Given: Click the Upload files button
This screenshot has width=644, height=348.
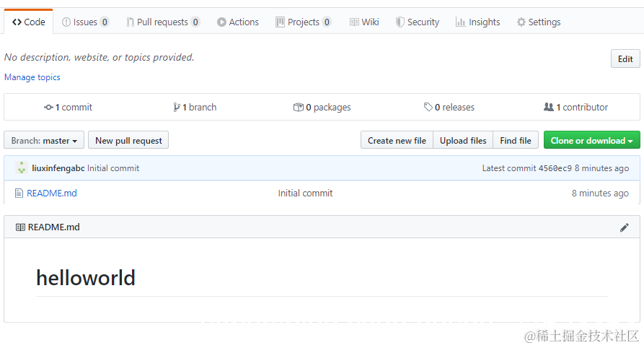Looking at the screenshot, I should pos(463,140).
